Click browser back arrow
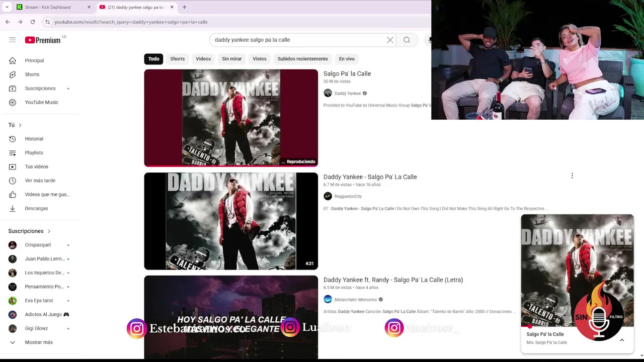 (8, 22)
